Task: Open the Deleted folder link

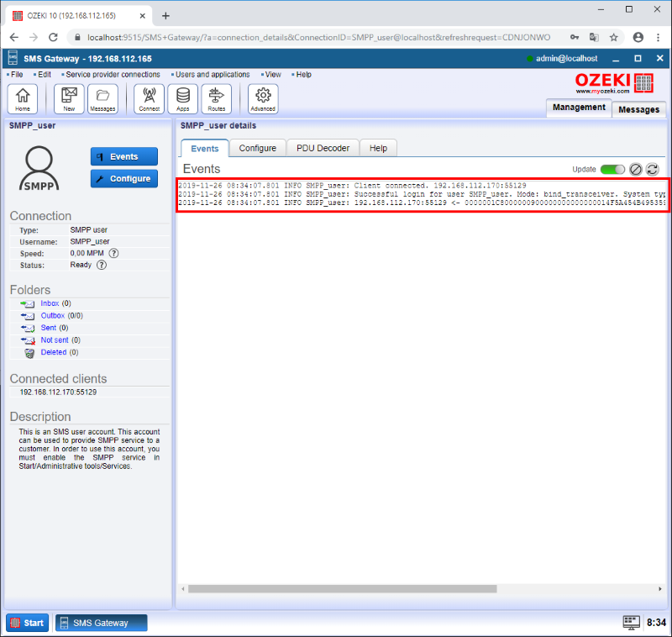Action: click(54, 352)
